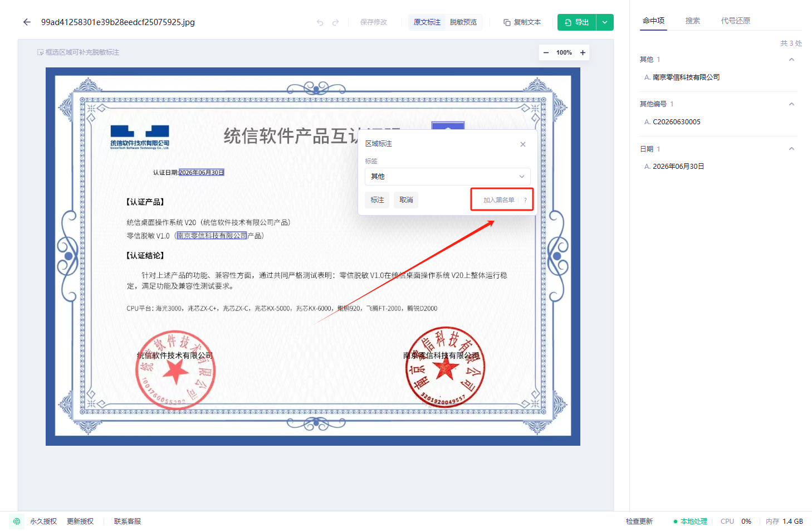This screenshot has width=812, height=531.
Task: Click the 100% zoom level value
Action: click(x=564, y=52)
